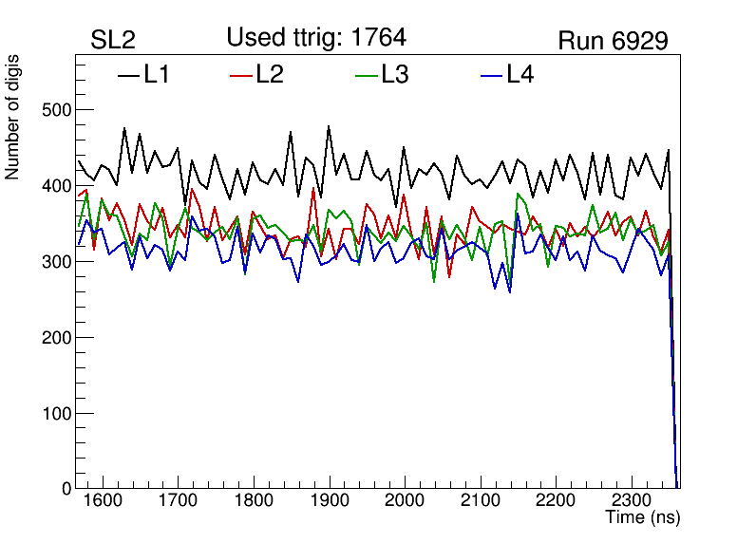Select the L2 legend label text
This screenshot has width=756, height=543.
click(x=270, y=75)
